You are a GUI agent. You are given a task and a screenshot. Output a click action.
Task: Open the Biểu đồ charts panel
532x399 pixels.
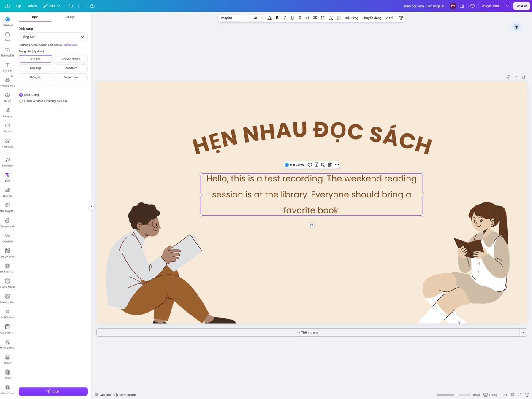(8, 192)
